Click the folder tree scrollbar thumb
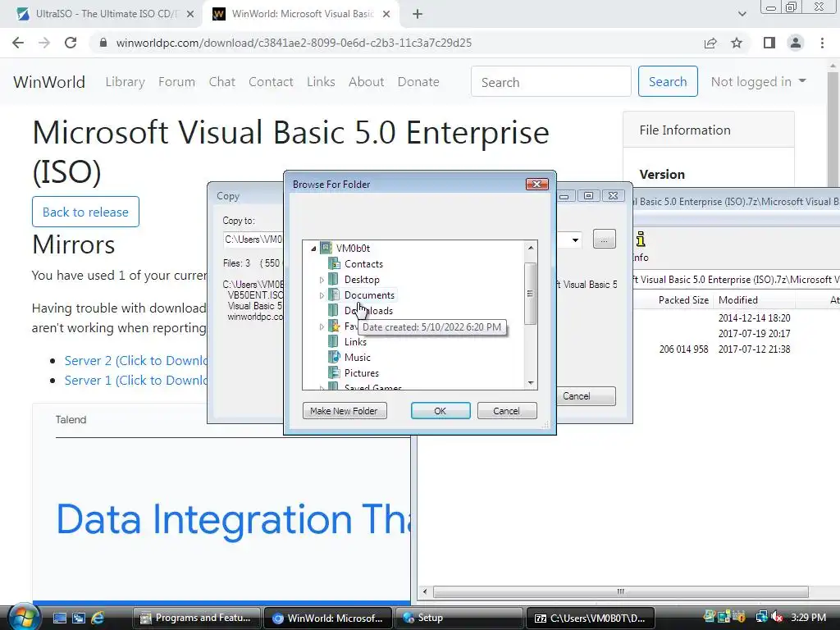This screenshot has width=840, height=630. (x=531, y=294)
